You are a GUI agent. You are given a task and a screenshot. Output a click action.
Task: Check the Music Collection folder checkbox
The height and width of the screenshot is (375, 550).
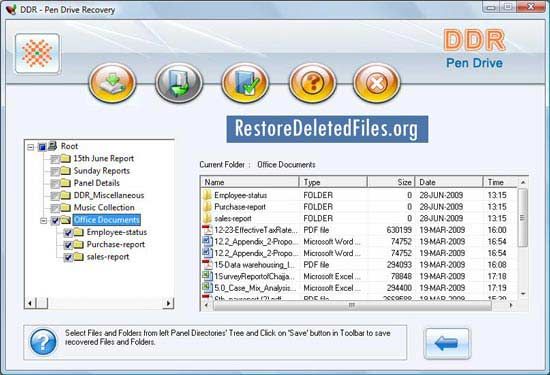tap(55, 208)
